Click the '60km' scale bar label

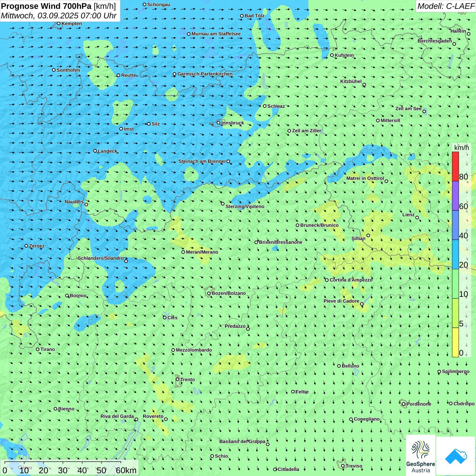tap(126, 470)
